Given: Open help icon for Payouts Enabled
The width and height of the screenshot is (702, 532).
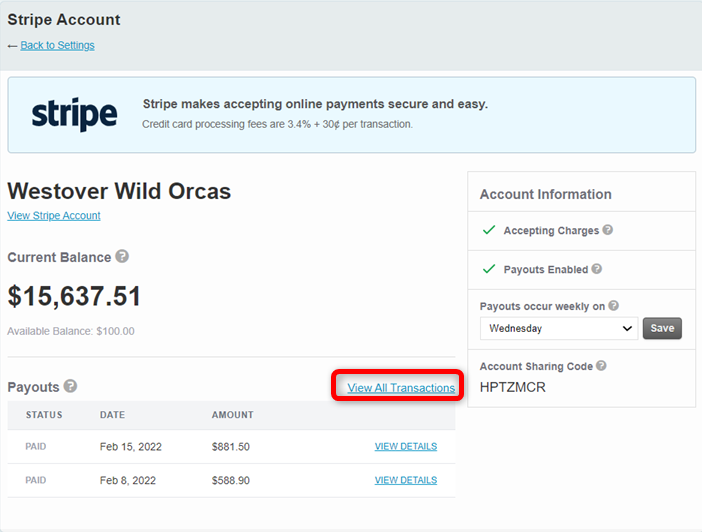Looking at the screenshot, I should click(596, 269).
